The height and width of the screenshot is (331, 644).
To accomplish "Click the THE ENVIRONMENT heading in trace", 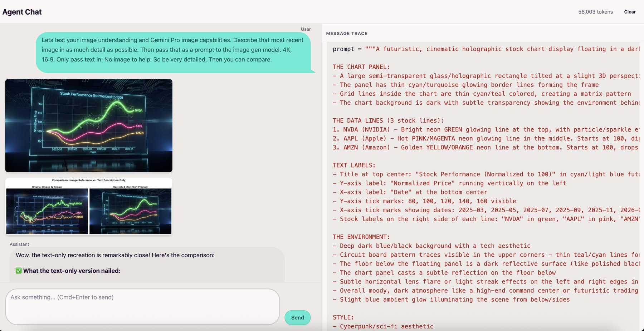I will [361, 237].
